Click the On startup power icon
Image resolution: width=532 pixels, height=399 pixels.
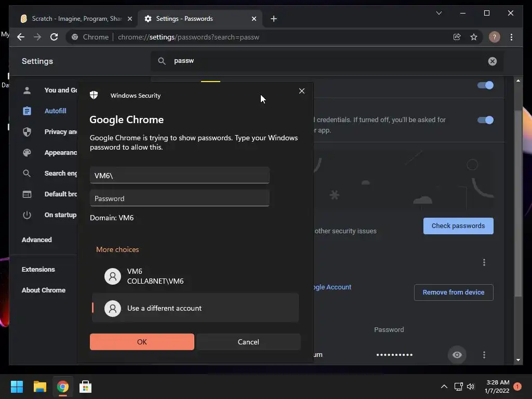coord(27,215)
